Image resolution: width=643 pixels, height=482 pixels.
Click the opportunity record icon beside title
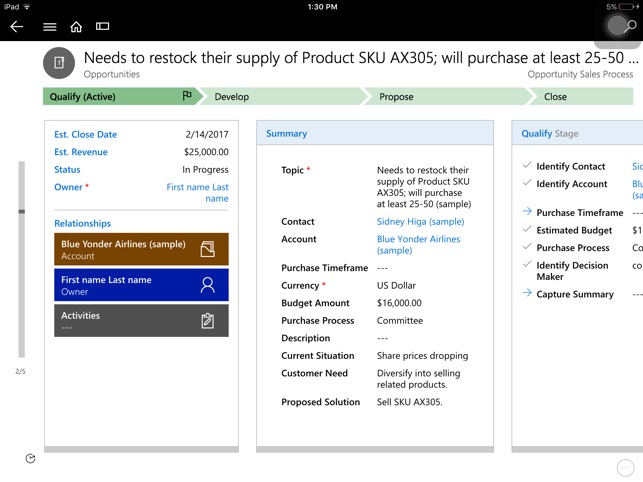pos(59,63)
